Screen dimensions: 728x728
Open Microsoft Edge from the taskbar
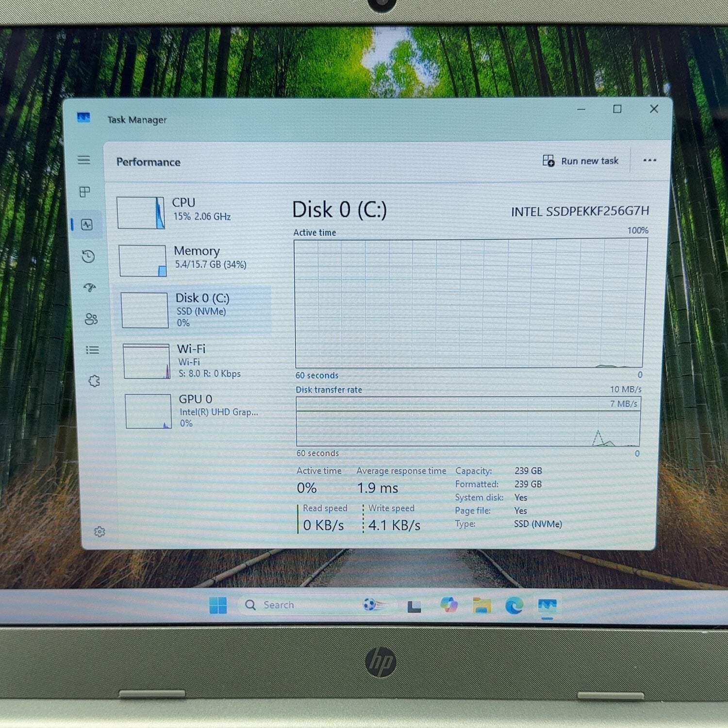point(514,605)
